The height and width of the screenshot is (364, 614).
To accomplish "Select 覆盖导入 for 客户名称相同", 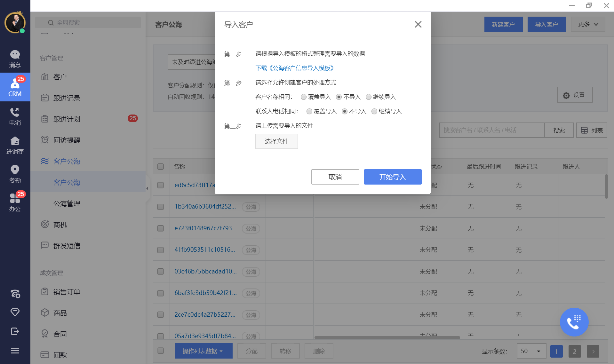I will [304, 97].
